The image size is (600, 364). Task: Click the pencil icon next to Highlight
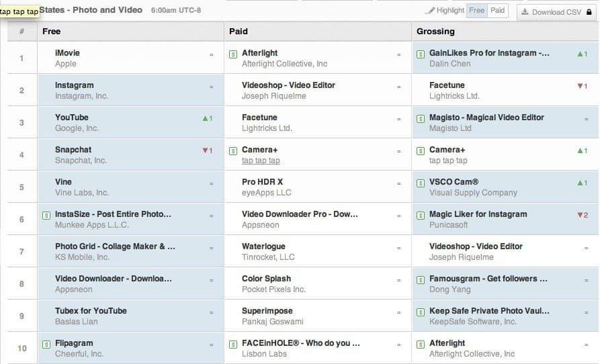pyautogui.click(x=431, y=11)
